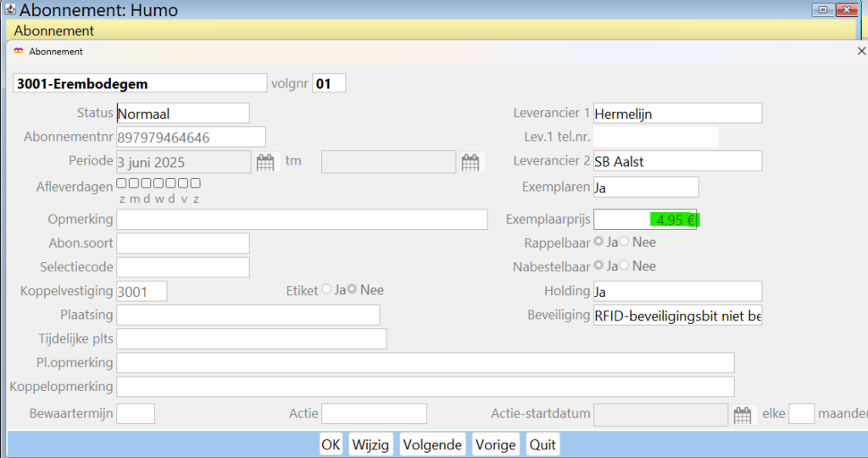This screenshot has height=458, width=868.
Task: Close the Abonnement dialog with the X
Action: [x=862, y=51]
